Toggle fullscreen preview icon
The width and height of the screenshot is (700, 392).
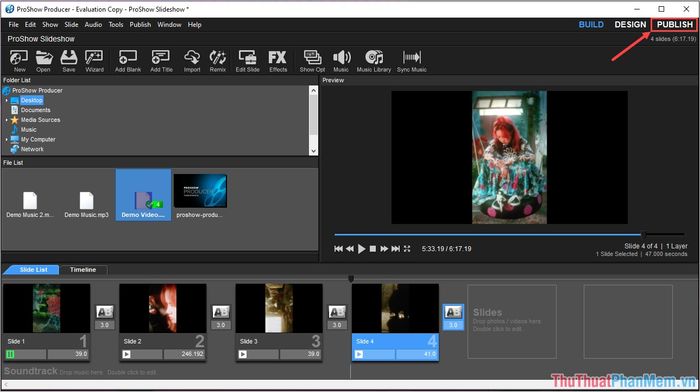point(407,249)
